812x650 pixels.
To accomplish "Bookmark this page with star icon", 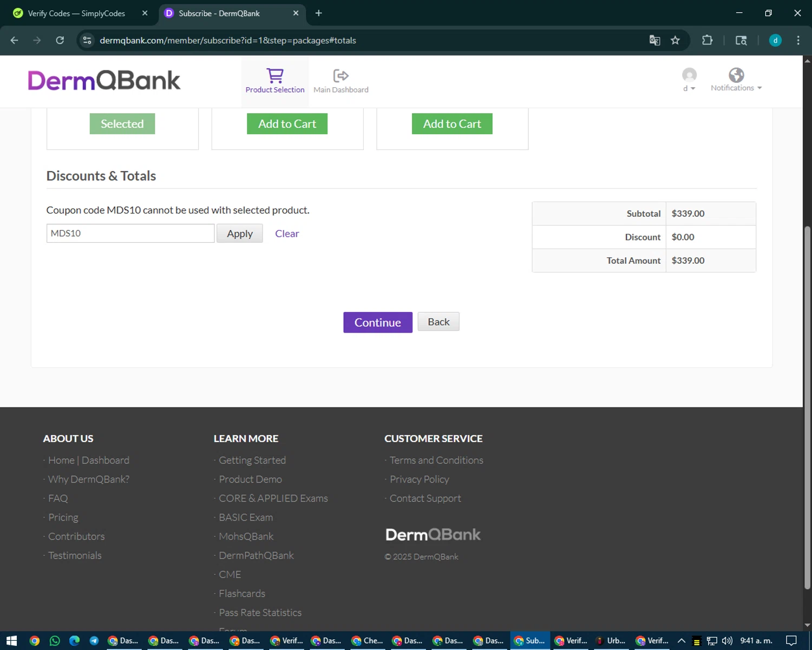I will click(x=675, y=40).
